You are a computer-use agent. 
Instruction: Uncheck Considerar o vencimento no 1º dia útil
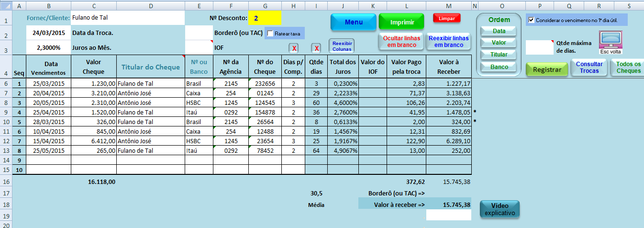pos(531,20)
